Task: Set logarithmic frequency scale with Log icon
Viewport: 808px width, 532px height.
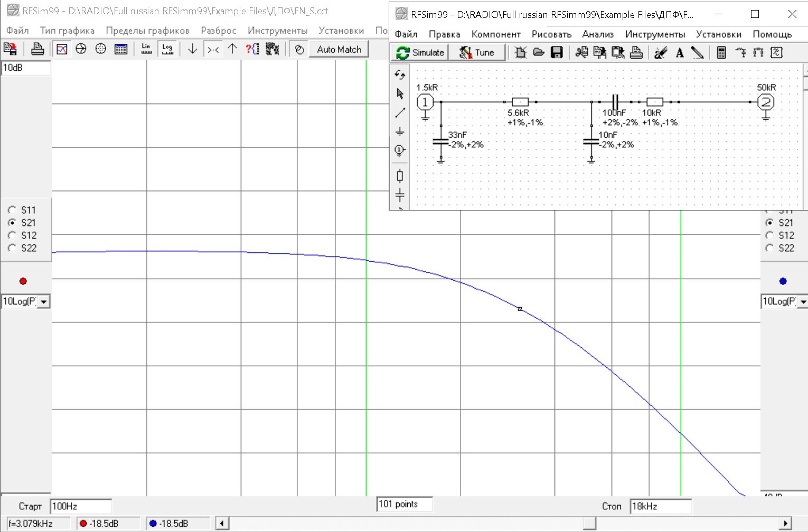Action: tap(167, 49)
